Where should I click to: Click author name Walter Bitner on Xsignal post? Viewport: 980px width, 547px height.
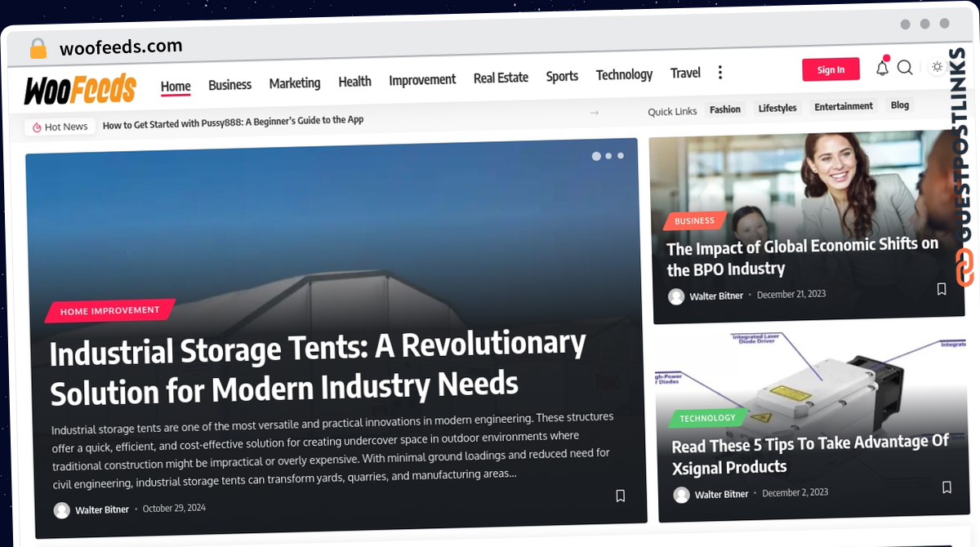click(722, 494)
